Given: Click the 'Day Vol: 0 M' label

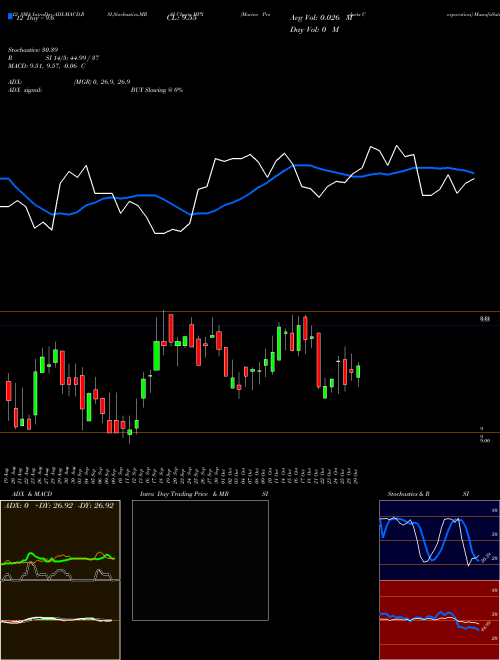Looking at the screenshot, I should (x=314, y=30).
